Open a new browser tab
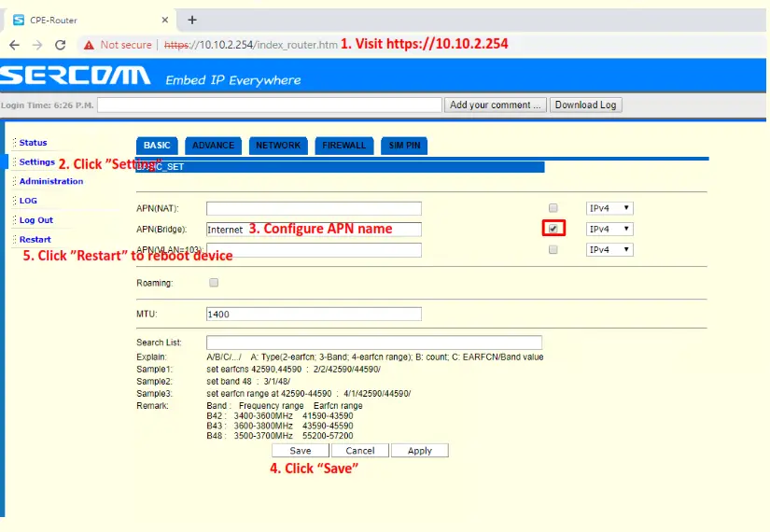Screen dimensions: 770x532 192,21
